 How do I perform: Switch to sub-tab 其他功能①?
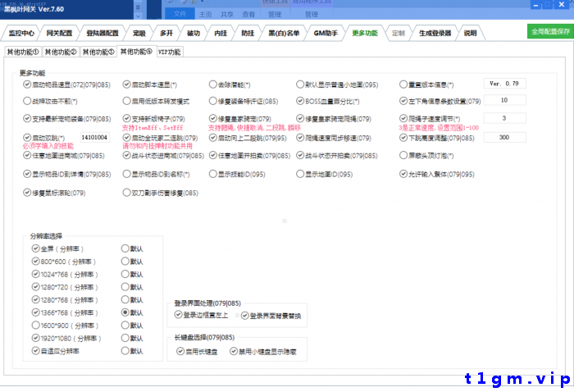[23, 52]
